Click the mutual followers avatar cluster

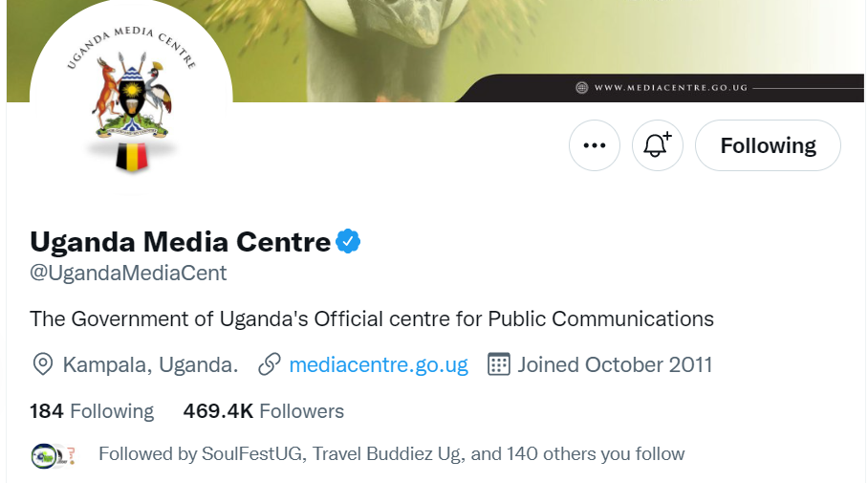coord(54,454)
